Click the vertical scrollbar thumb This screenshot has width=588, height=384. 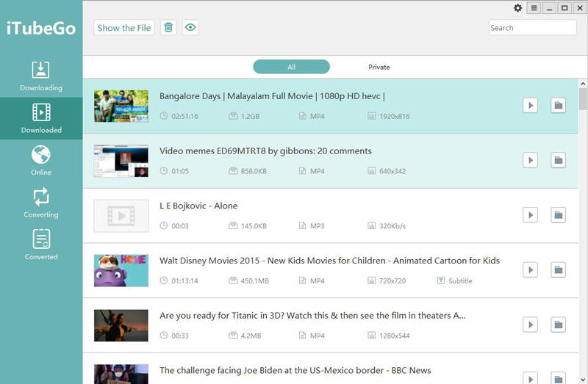583,99
